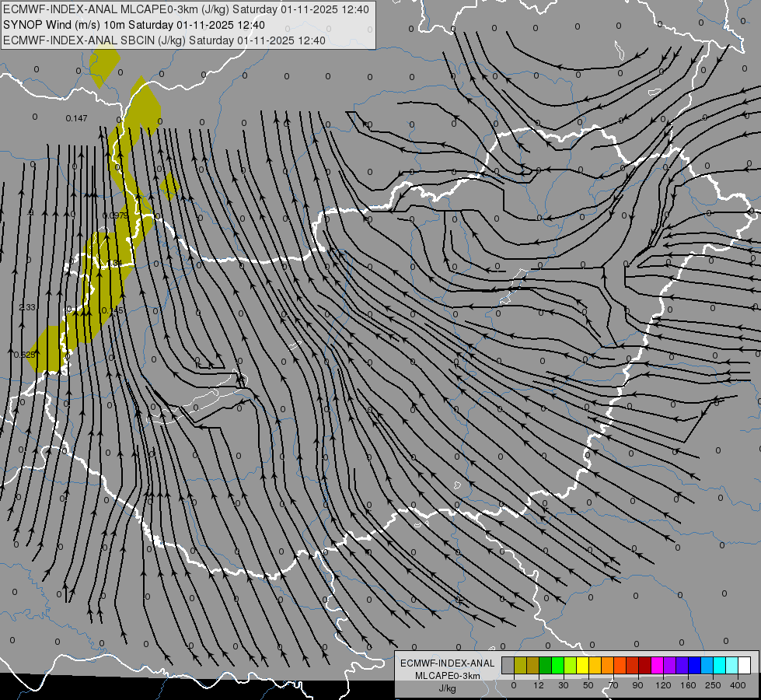Click the legend tick label 250
761x700 pixels.
[713, 685]
